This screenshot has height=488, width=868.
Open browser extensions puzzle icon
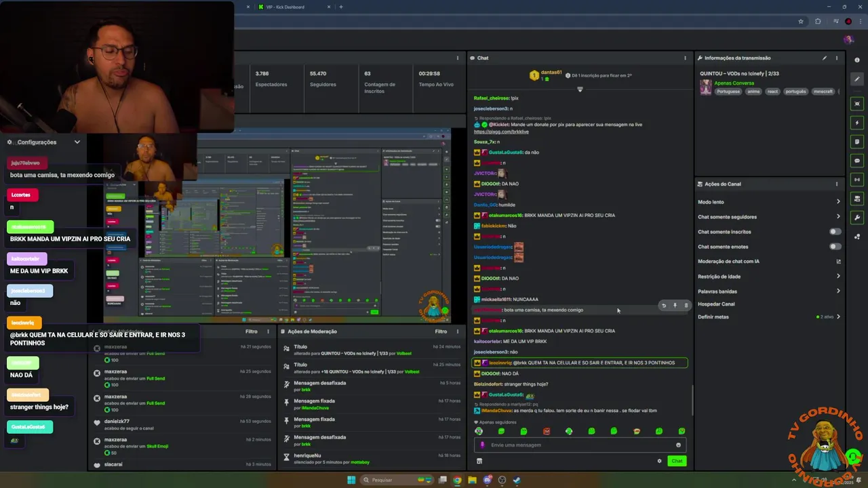point(818,22)
